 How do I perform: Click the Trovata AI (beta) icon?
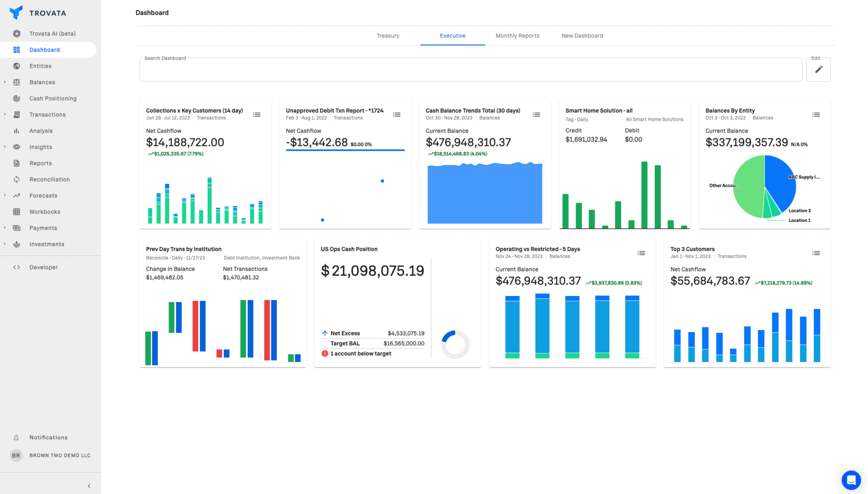pos(16,33)
